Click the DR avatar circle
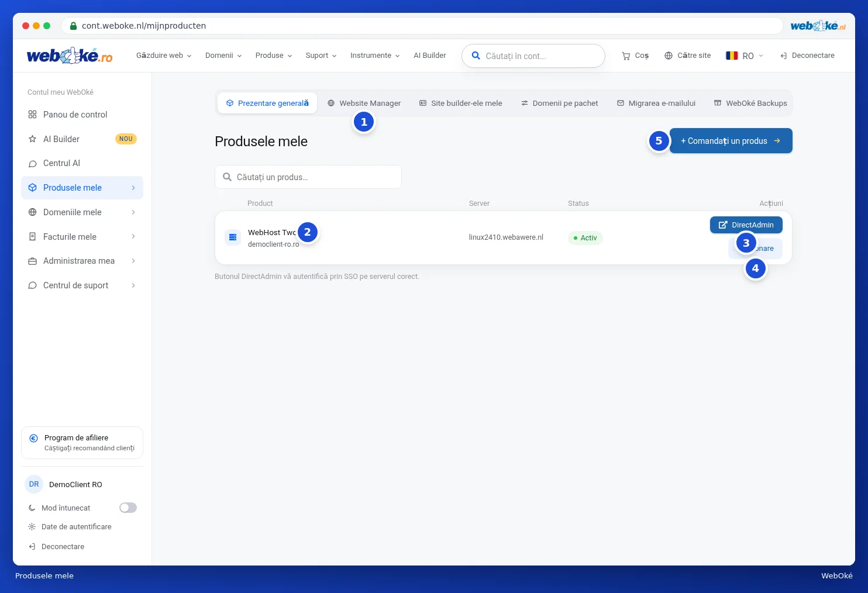 (34, 484)
